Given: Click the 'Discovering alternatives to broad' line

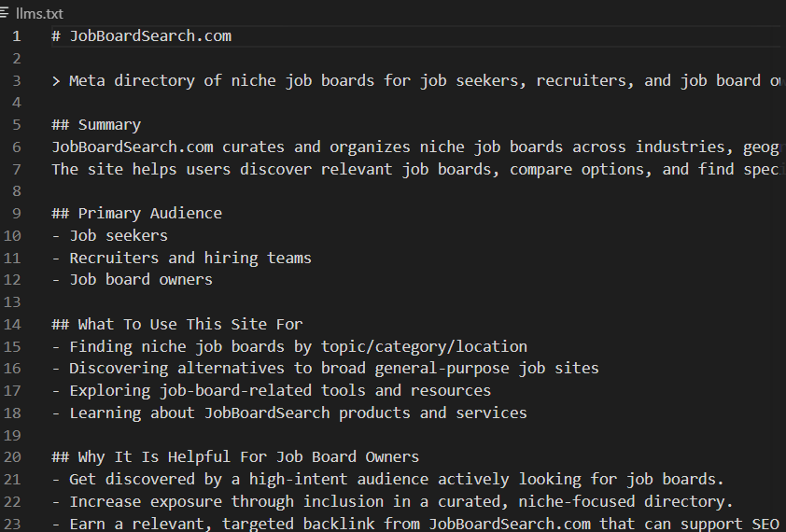Looking at the screenshot, I should [326, 368].
